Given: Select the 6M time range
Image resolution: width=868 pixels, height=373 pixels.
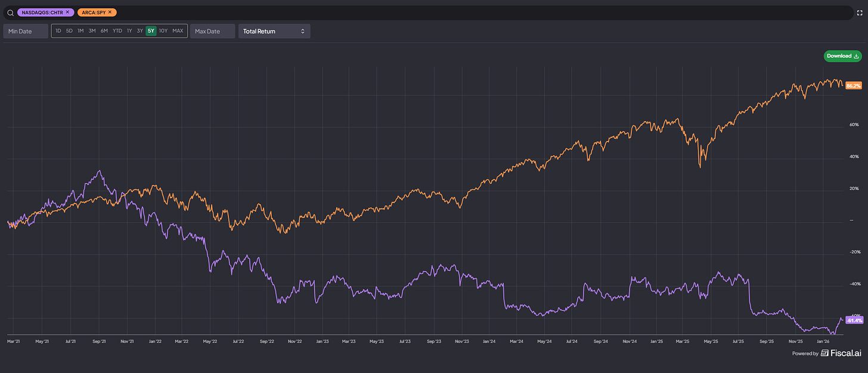Looking at the screenshot, I should tap(104, 31).
